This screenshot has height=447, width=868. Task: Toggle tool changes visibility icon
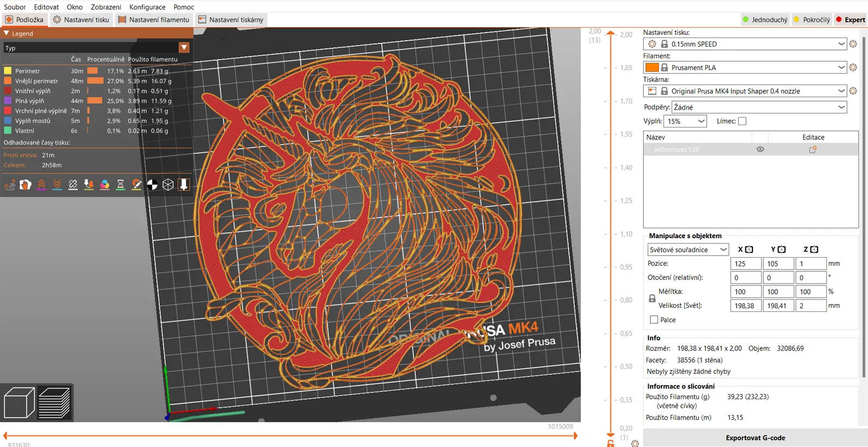pyautogui.click(x=89, y=185)
